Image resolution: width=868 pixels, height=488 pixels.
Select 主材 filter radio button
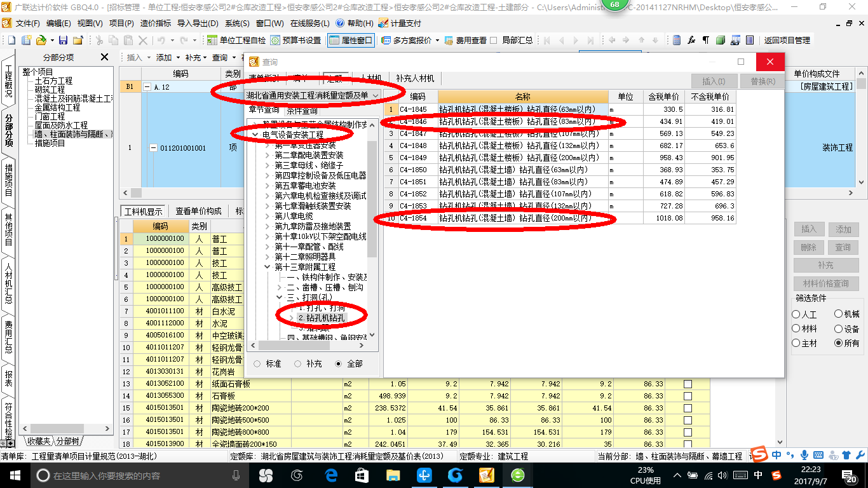(796, 343)
